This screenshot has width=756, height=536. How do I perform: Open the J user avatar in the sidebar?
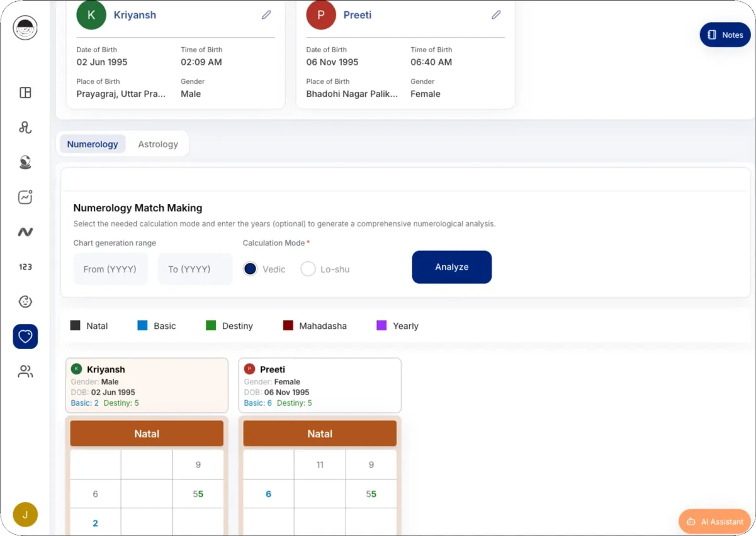point(25,515)
